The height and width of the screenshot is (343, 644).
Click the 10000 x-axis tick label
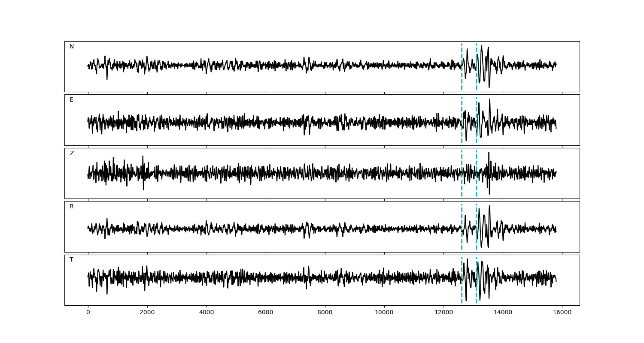(x=384, y=313)
